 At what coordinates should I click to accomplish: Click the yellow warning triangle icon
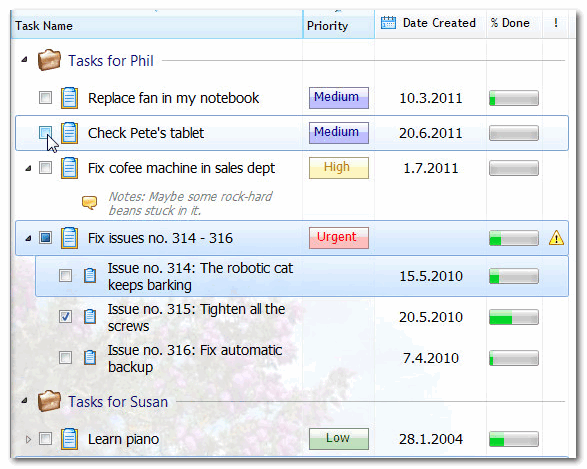[x=556, y=238]
